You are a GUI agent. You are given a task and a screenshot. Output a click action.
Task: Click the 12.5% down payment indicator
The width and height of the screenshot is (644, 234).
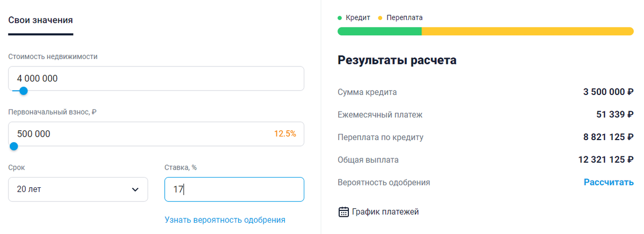point(285,134)
